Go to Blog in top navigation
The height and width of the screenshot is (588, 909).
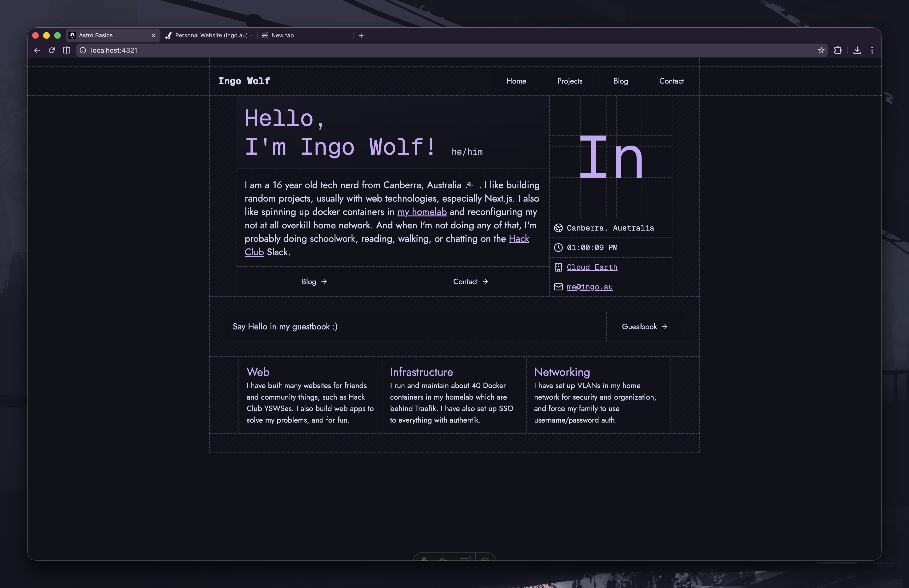620,81
